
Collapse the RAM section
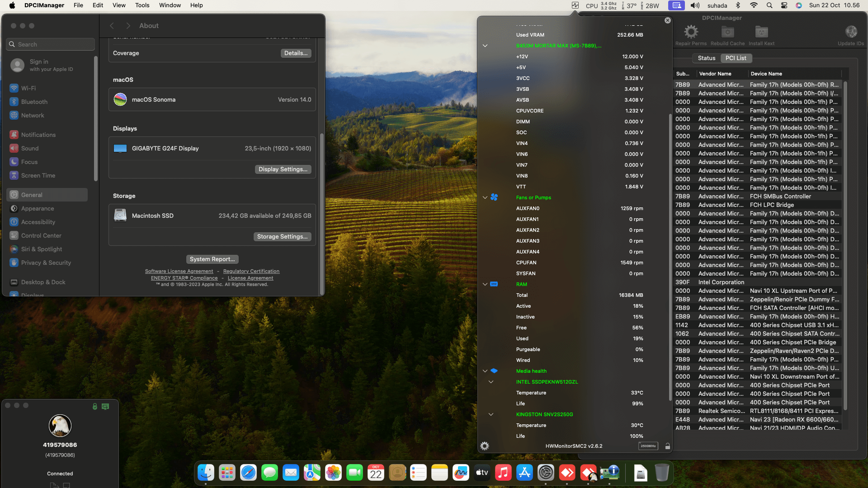pos(485,284)
